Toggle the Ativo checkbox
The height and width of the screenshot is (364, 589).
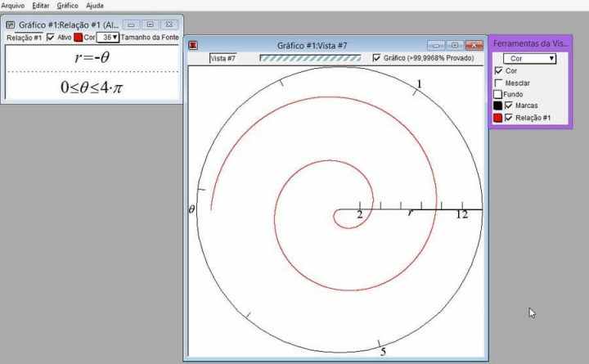coord(51,38)
